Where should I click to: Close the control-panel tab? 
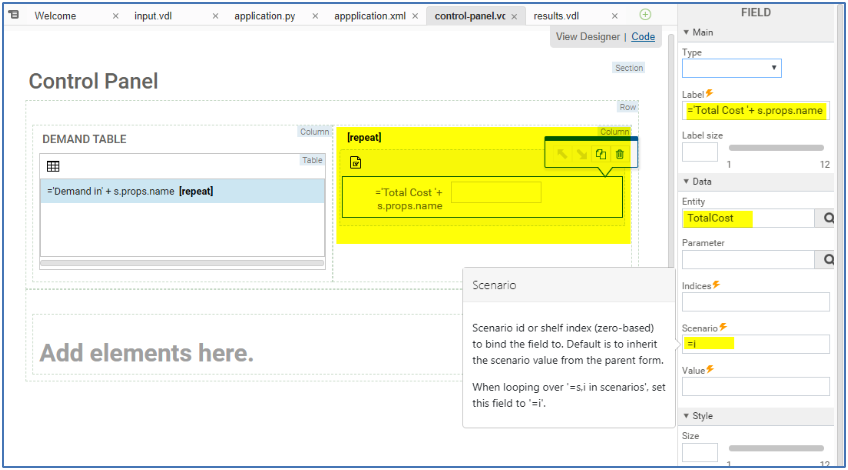[x=514, y=17]
